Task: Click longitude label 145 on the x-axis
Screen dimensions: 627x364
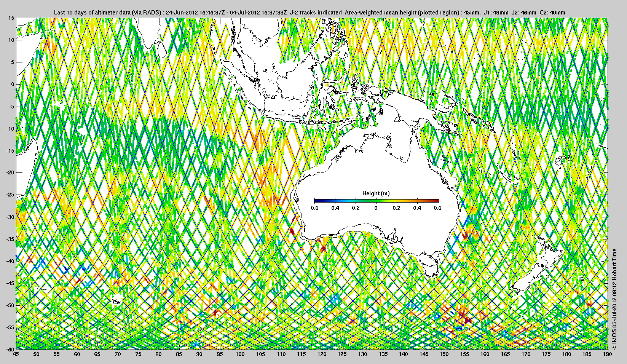Action: click(x=424, y=354)
